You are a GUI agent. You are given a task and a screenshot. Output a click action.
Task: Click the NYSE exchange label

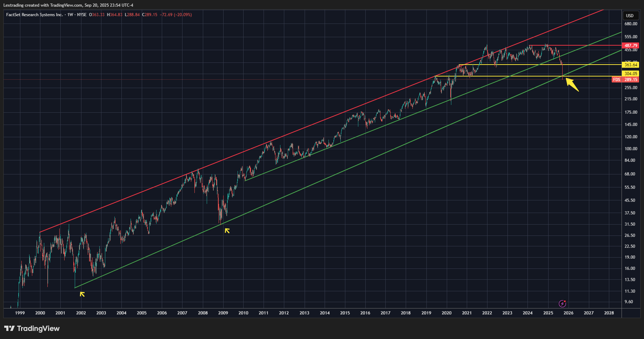tap(82, 15)
